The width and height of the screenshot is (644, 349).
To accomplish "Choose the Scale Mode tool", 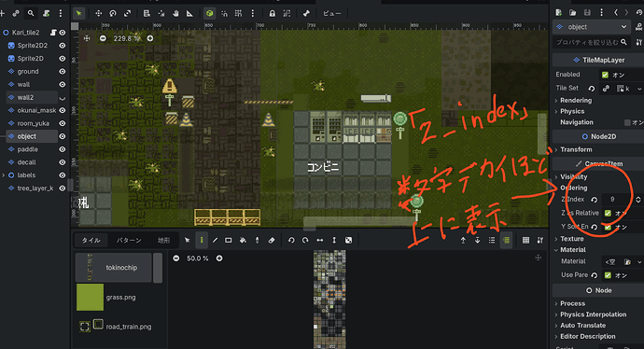I will [127, 14].
